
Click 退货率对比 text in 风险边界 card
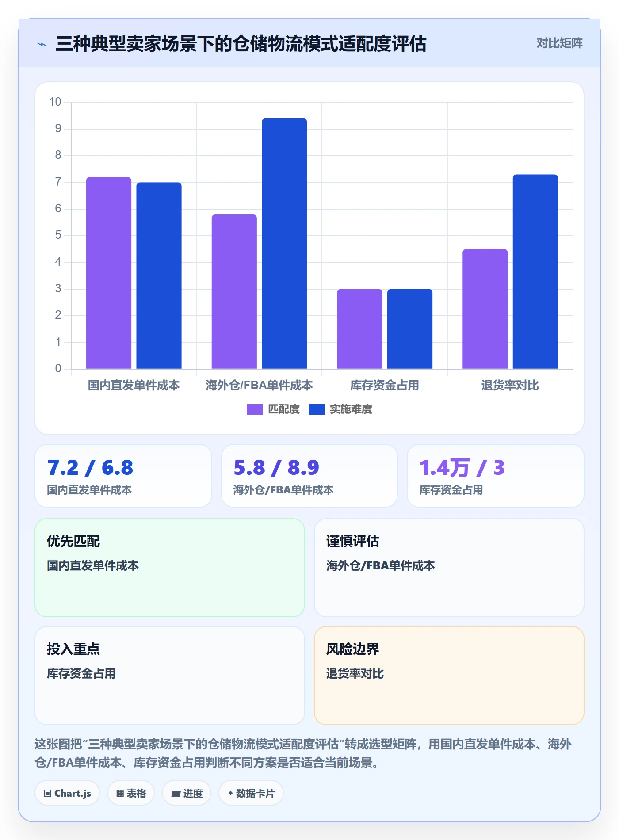point(355,674)
